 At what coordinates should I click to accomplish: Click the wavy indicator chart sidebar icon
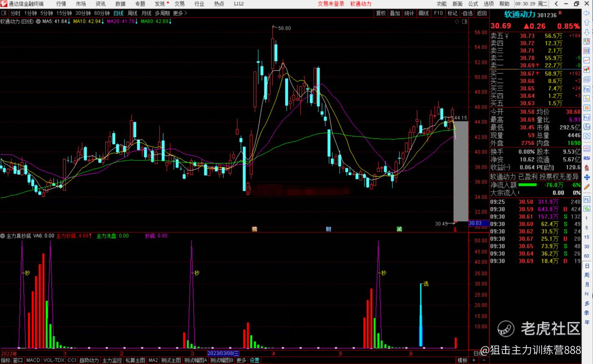click(587, 149)
